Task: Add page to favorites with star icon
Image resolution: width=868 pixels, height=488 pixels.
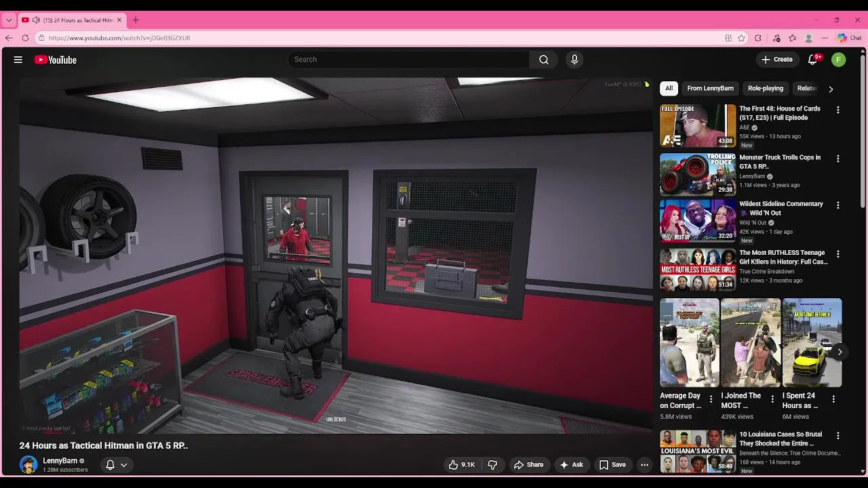Action: pos(742,38)
